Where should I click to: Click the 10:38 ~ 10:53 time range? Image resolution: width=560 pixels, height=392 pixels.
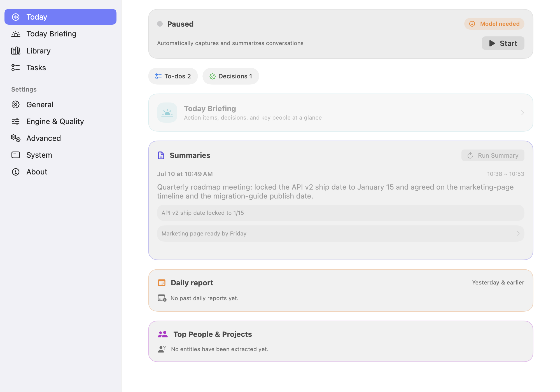(x=506, y=174)
